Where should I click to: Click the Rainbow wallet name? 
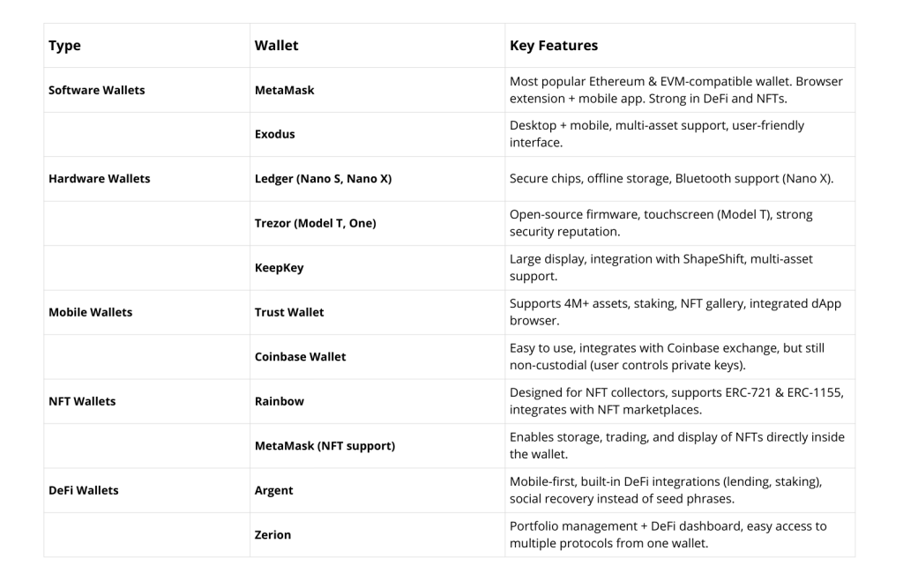[x=279, y=401]
